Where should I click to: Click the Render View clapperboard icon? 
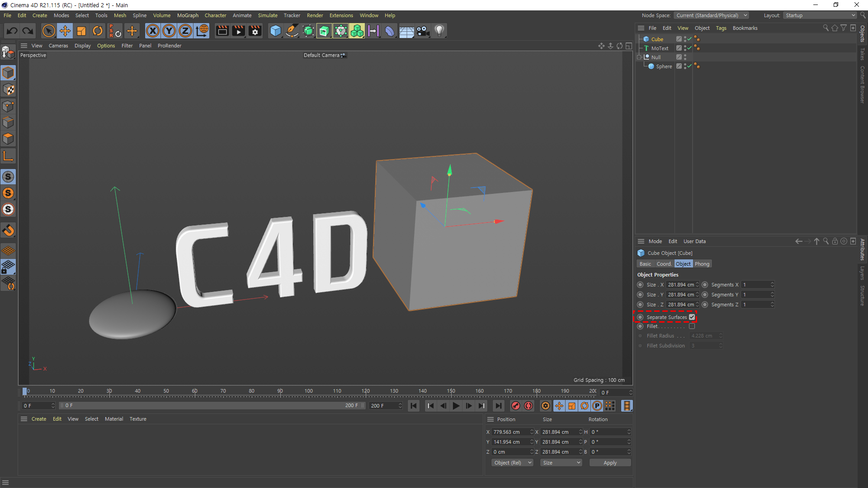[x=222, y=31]
